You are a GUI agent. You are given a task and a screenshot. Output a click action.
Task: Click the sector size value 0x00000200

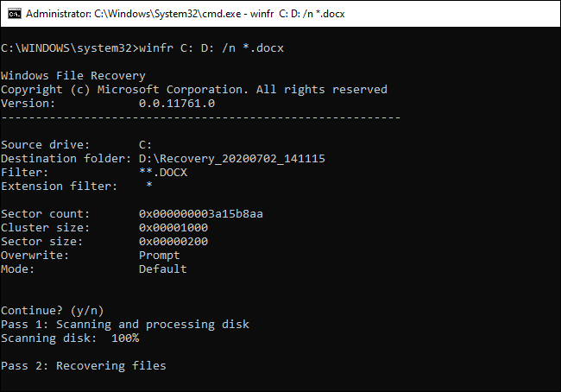coord(173,241)
